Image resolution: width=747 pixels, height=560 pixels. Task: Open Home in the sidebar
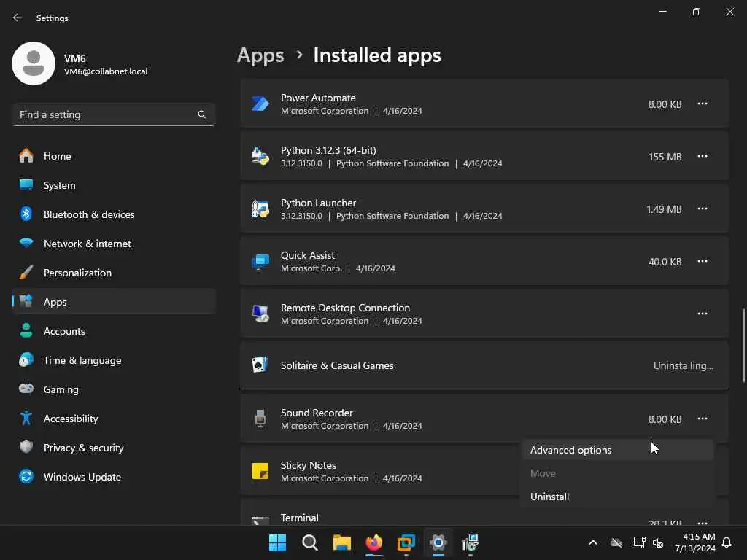click(x=113, y=156)
